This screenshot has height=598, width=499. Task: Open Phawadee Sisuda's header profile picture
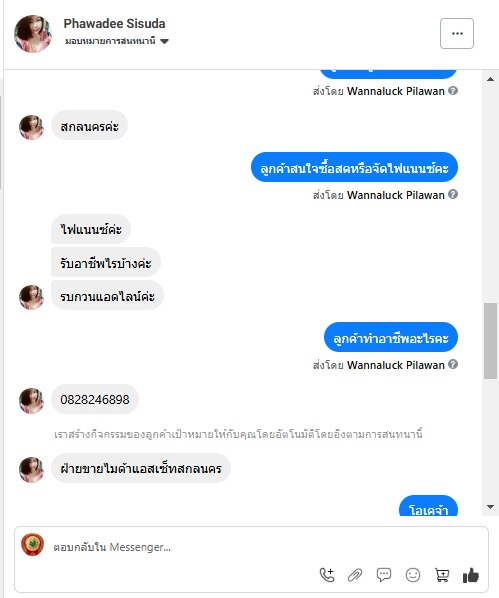pyautogui.click(x=33, y=34)
